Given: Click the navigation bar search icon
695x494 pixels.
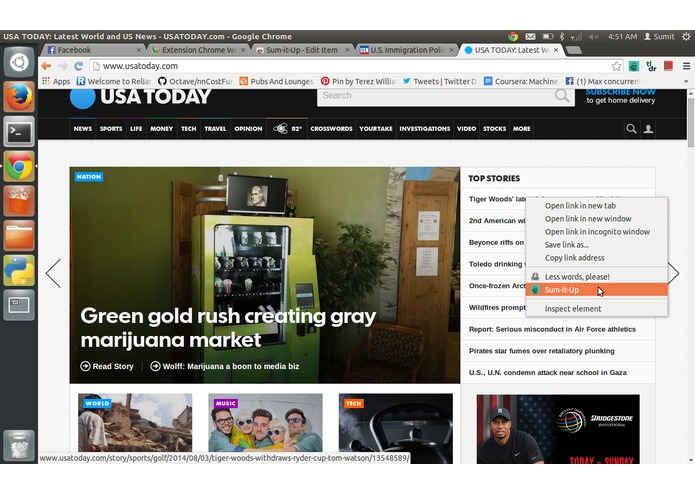Looking at the screenshot, I should [x=631, y=128].
